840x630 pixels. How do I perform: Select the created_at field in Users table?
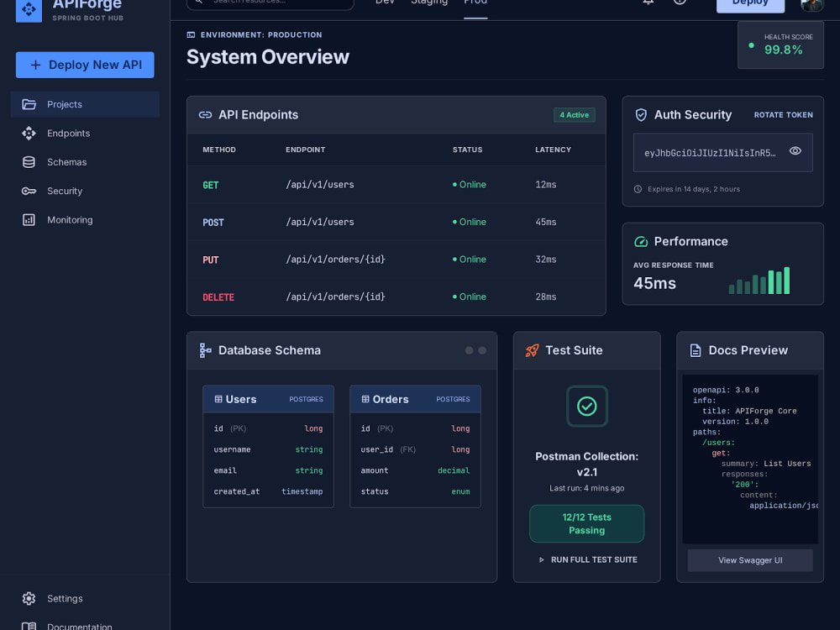[x=268, y=491]
